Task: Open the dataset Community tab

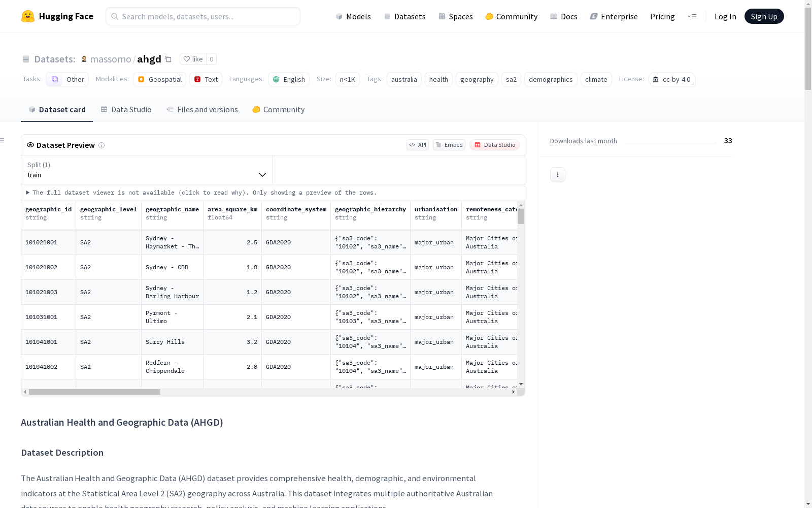Action: pos(279,110)
